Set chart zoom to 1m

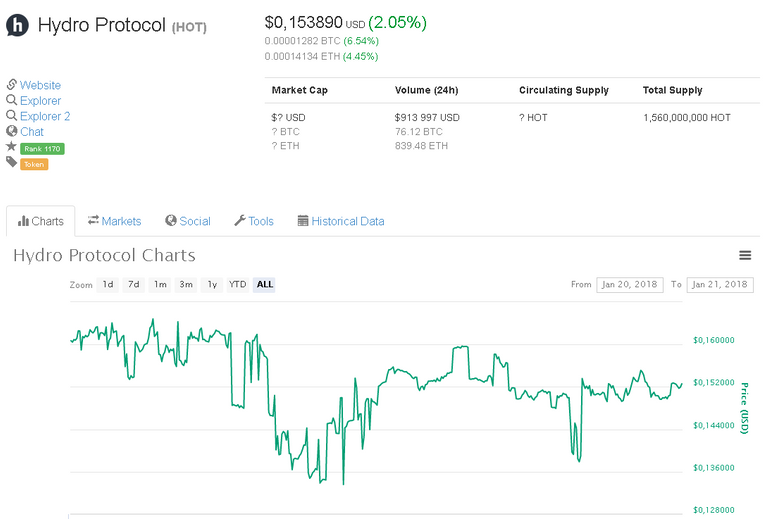[x=160, y=284]
